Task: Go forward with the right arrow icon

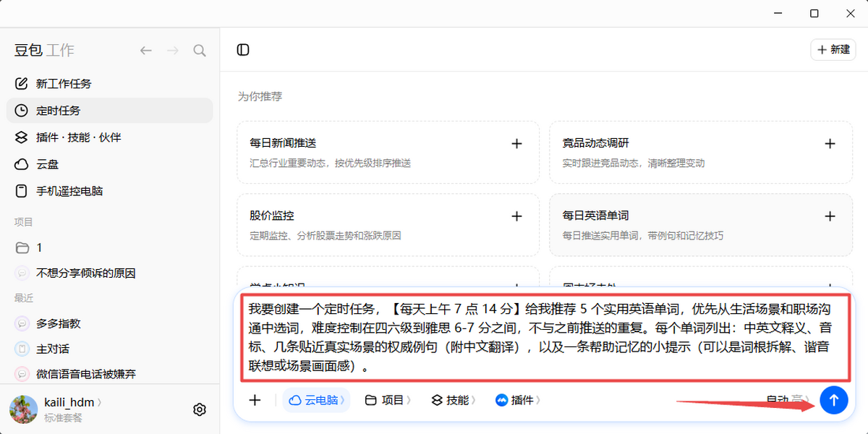Action: tap(173, 51)
